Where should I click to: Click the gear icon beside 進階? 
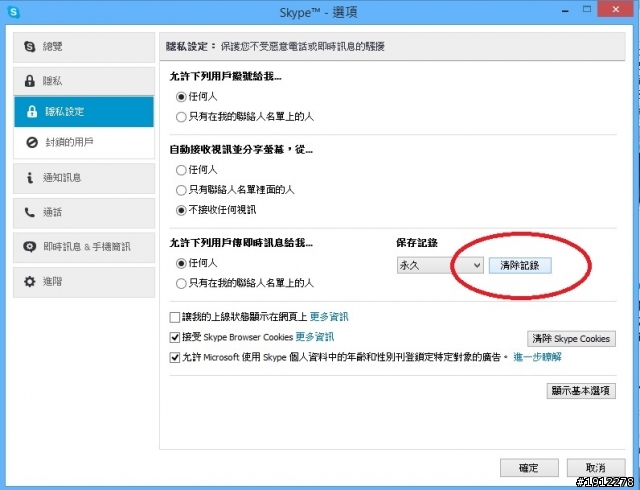(29, 281)
